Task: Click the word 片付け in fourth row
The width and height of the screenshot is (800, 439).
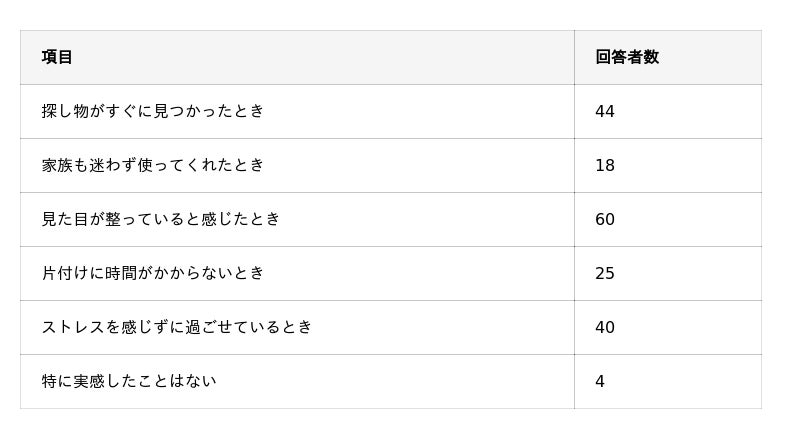Action: click(x=65, y=273)
